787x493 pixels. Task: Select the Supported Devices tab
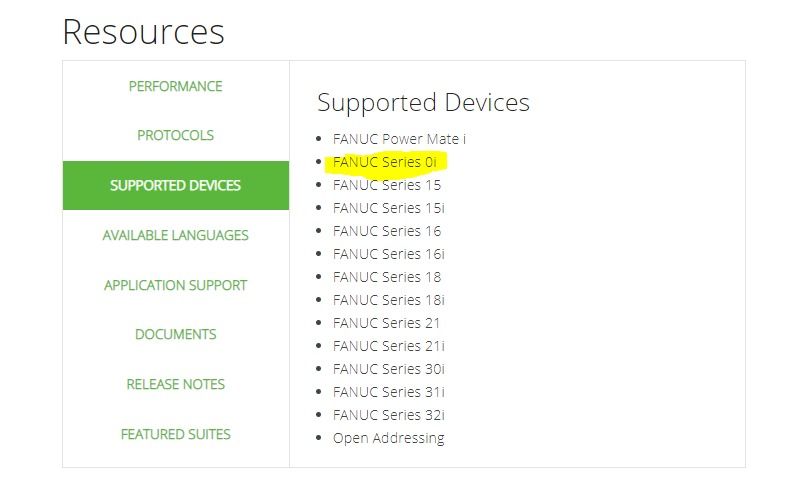tap(175, 185)
